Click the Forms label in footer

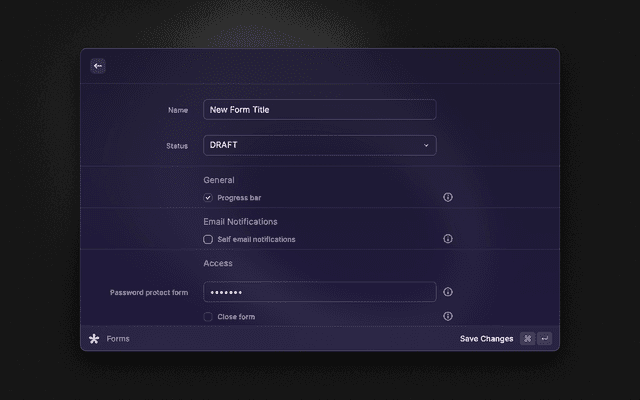(x=118, y=339)
